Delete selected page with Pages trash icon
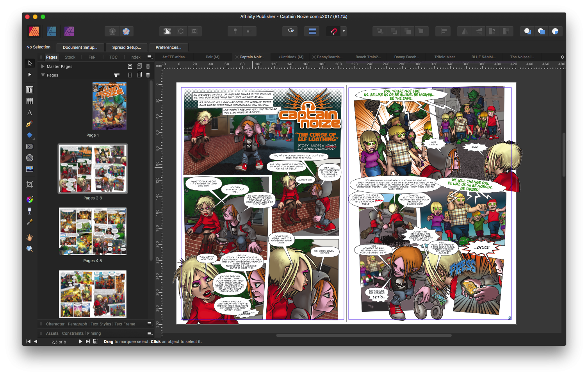The height and width of the screenshot is (377, 588). (x=148, y=75)
